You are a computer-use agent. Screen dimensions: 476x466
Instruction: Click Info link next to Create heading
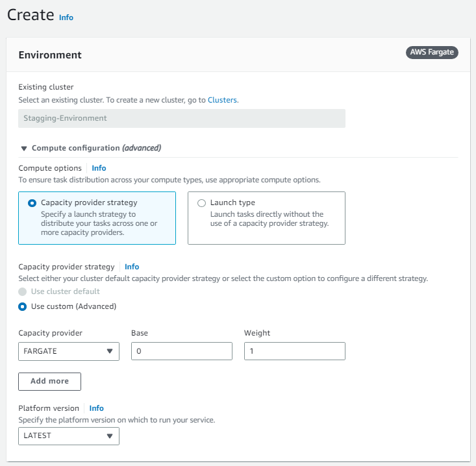[66, 18]
